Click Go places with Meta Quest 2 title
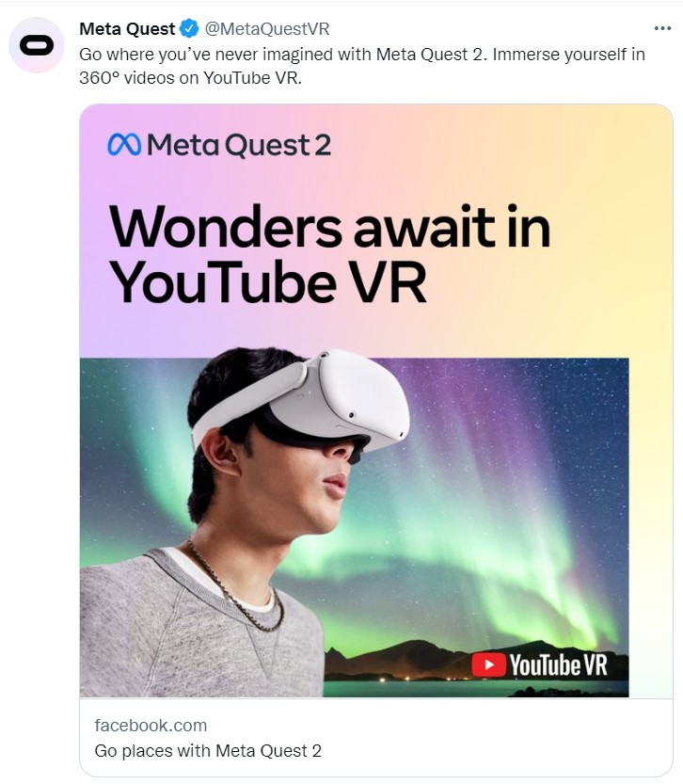 [x=208, y=750]
